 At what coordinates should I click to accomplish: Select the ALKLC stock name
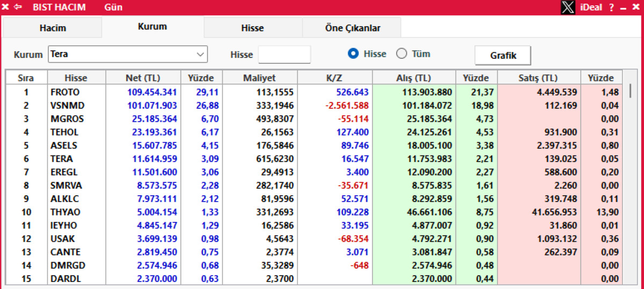(x=64, y=199)
